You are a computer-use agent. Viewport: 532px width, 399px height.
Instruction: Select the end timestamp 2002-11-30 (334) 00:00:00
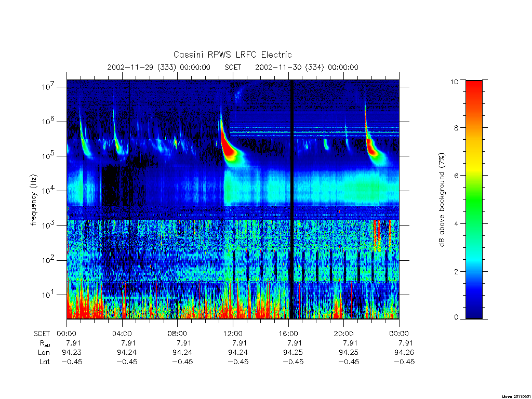click(x=307, y=67)
